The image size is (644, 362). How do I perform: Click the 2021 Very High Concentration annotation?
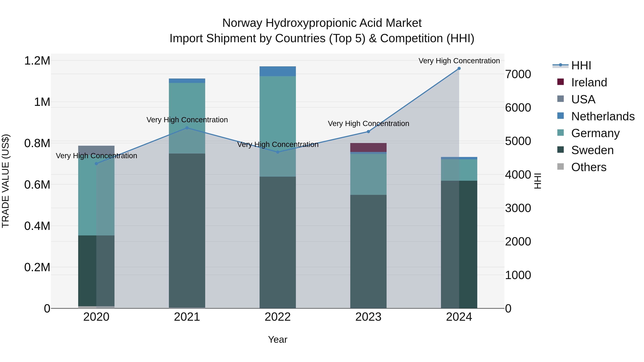coord(187,120)
